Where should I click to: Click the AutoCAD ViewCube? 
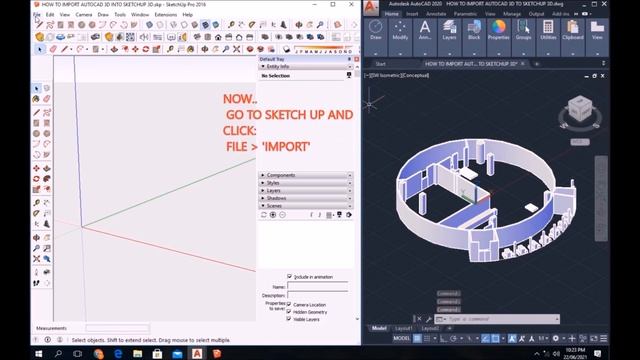click(x=580, y=108)
